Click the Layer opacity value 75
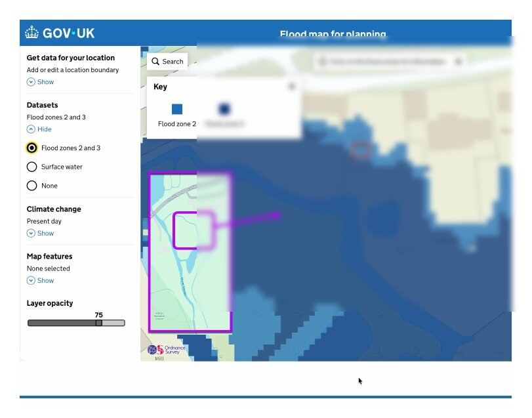532x418 pixels. pos(99,315)
